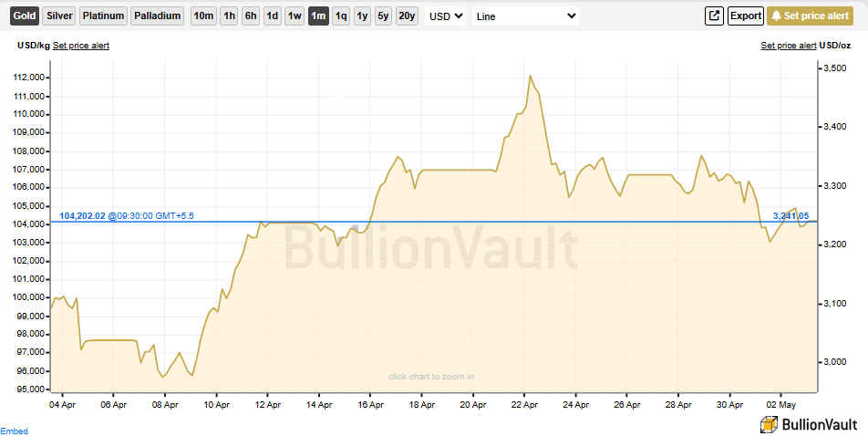The width and height of the screenshot is (868, 436).
Task: Switch to Palladium prices
Action: click(158, 16)
